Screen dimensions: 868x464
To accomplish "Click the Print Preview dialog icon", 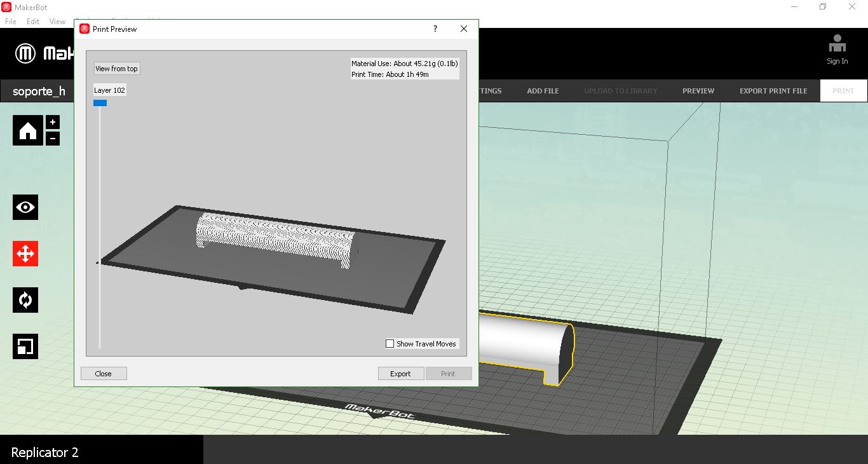I will pos(85,29).
